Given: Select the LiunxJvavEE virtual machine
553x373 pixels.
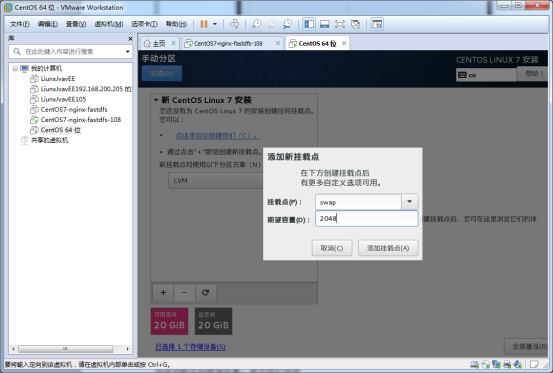Looking at the screenshot, I should click(57, 79).
